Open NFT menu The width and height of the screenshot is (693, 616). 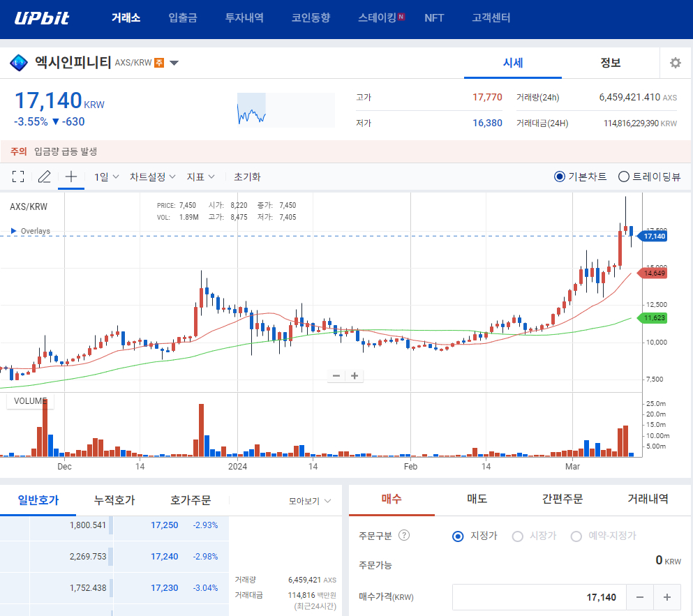[x=434, y=17]
